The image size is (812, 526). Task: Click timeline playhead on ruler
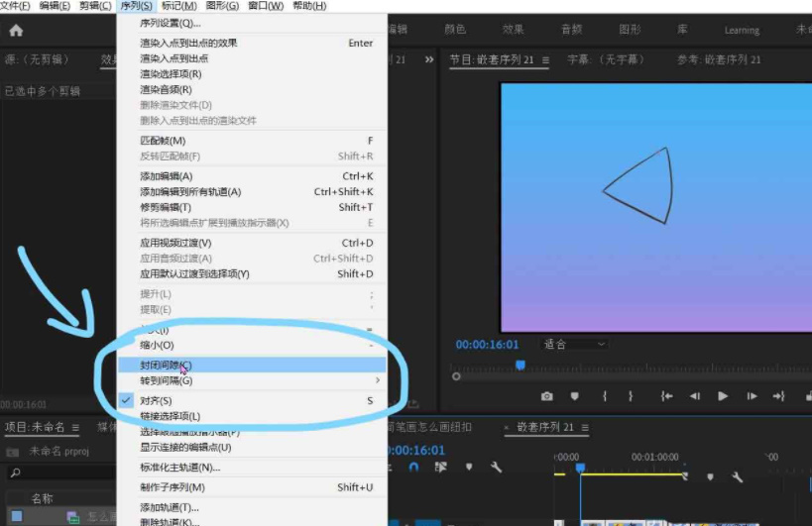click(581, 469)
